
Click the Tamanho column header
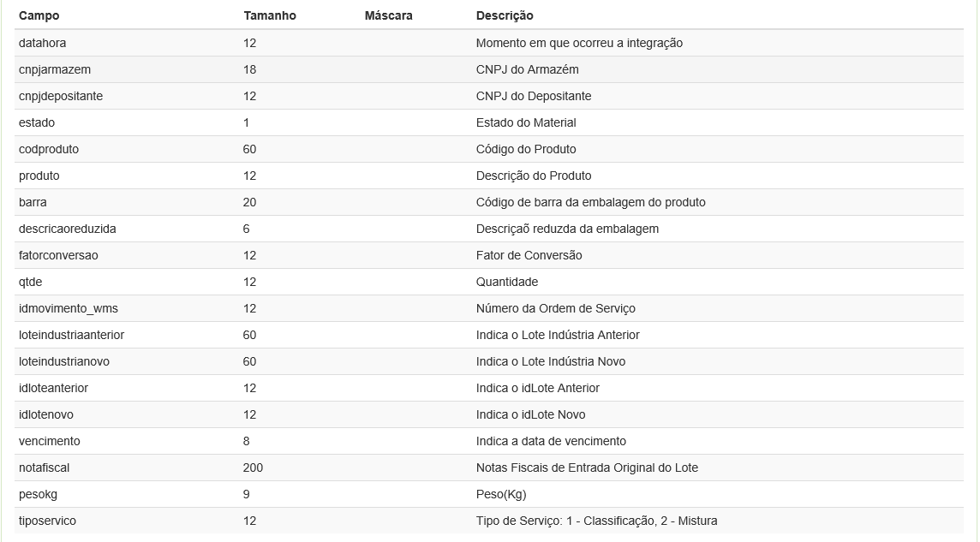coord(270,15)
